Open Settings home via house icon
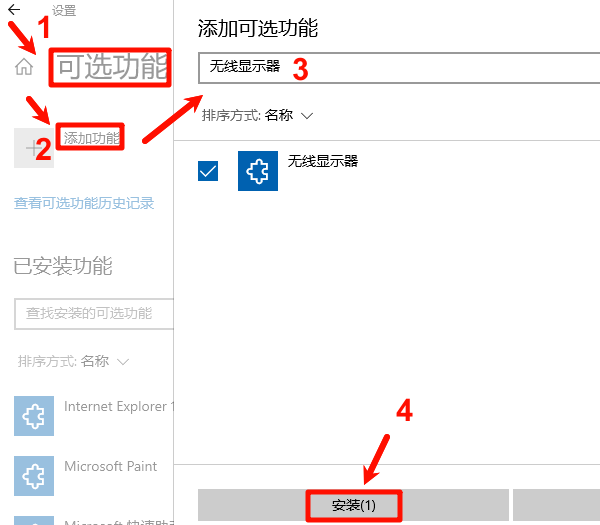The image size is (600, 525). (x=24, y=67)
